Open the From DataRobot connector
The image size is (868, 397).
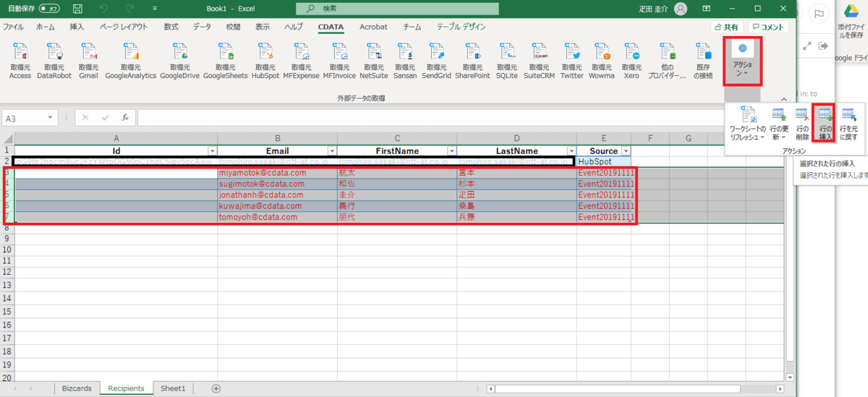coord(55,61)
